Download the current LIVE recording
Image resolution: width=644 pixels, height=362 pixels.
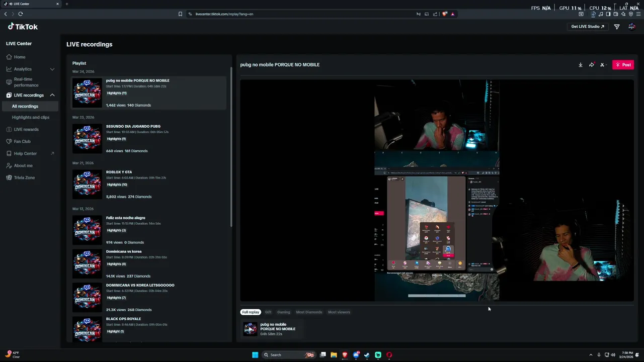tap(580, 65)
